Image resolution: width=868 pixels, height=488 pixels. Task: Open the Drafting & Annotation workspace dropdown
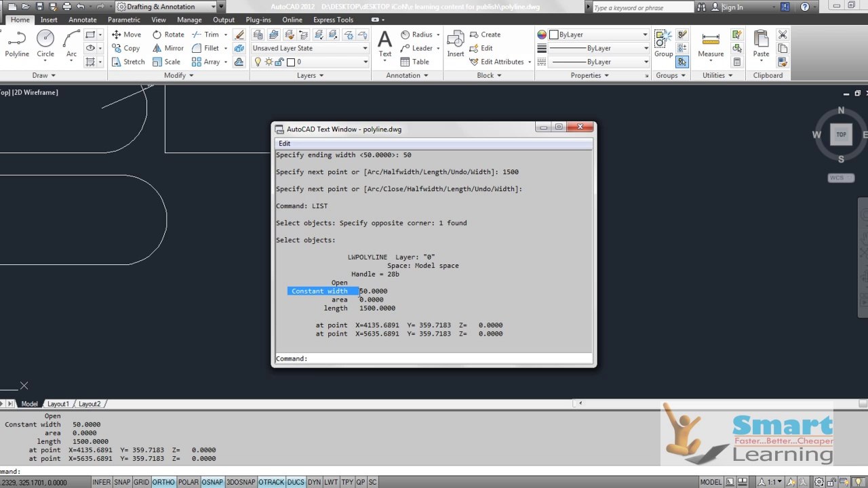tap(166, 7)
